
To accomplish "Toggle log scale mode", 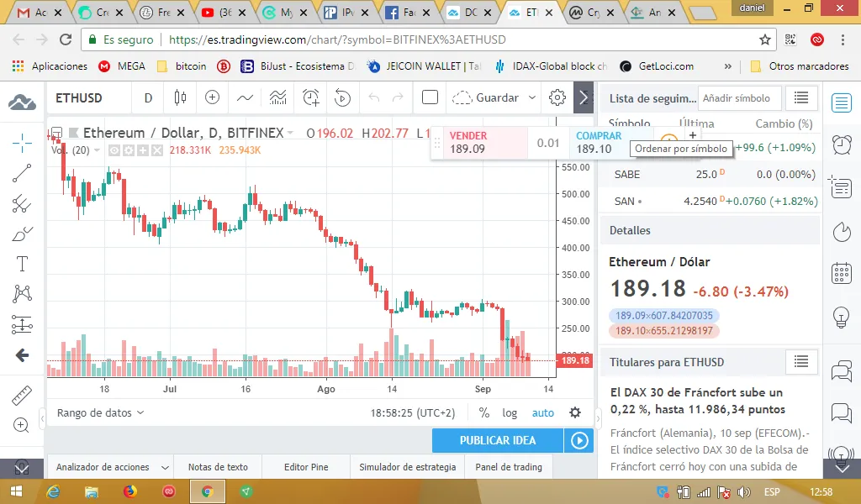I will (x=510, y=412).
